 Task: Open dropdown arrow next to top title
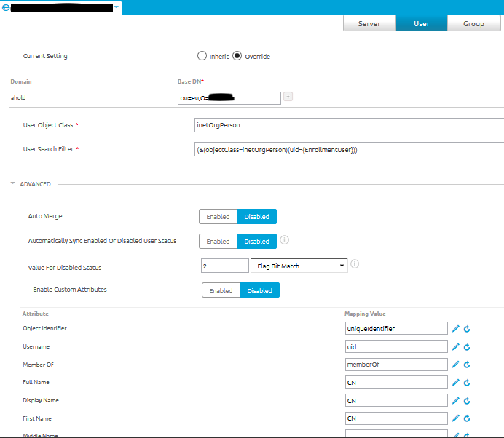point(117,7)
